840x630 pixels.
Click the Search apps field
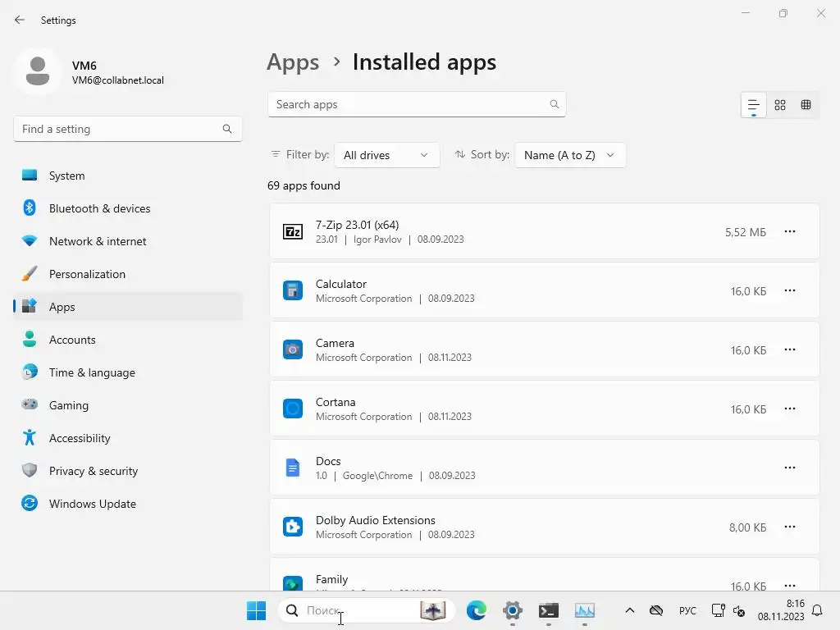click(x=410, y=104)
